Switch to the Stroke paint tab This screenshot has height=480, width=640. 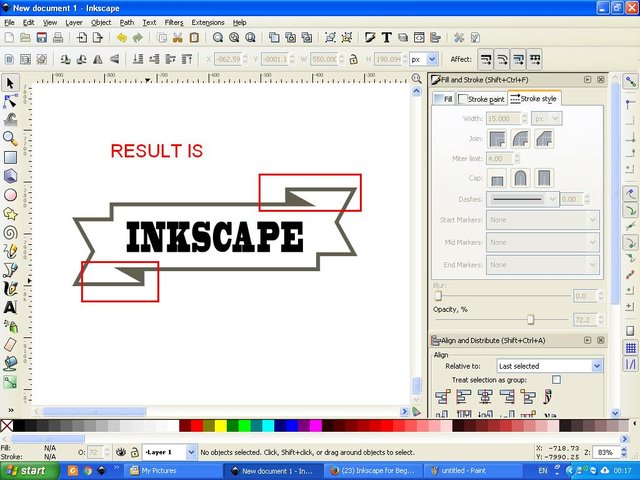(482, 99)
